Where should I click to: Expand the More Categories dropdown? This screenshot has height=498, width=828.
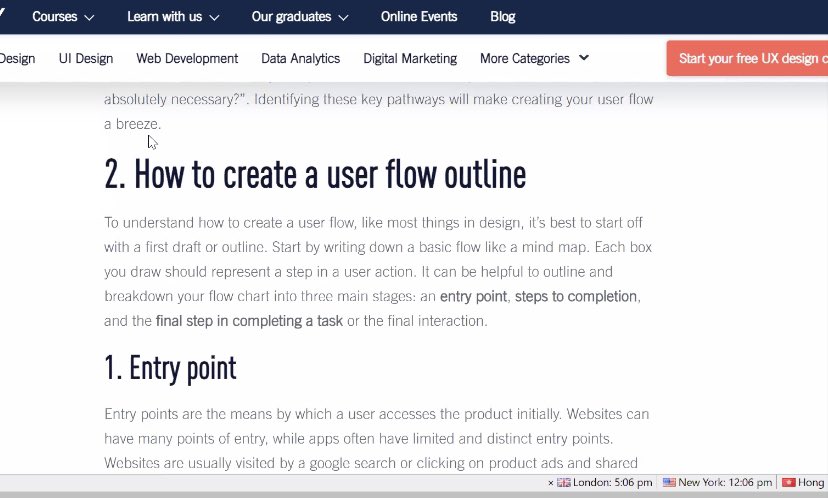coord(534,58)
